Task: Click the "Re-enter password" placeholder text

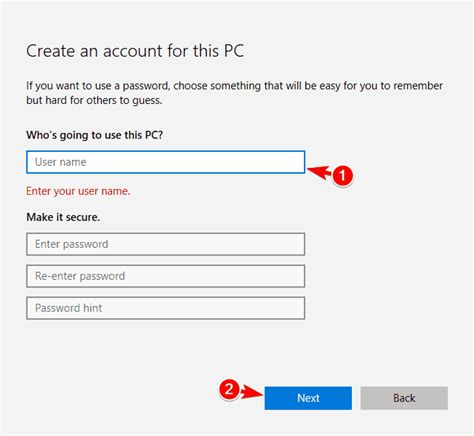Action: click(80, 276)
